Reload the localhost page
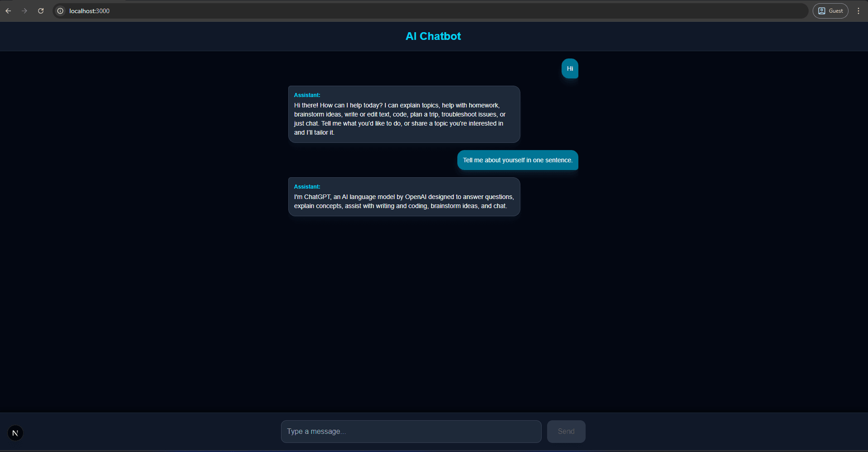Viewport: 868px width, 452px height. 41,11
